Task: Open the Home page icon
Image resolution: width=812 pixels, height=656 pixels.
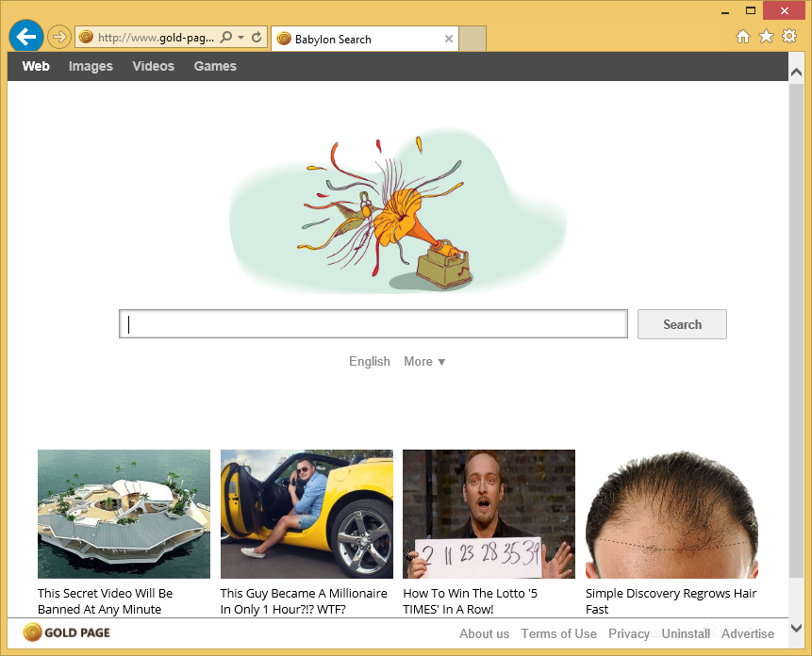Action: pyautogui.click(x=743, y=37)
